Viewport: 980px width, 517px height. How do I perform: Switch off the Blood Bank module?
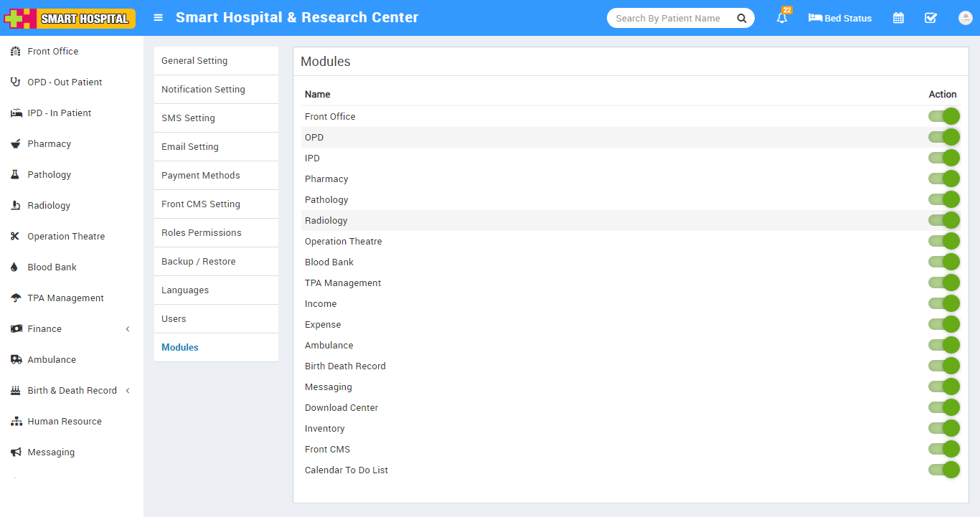(x=944, y=262)
